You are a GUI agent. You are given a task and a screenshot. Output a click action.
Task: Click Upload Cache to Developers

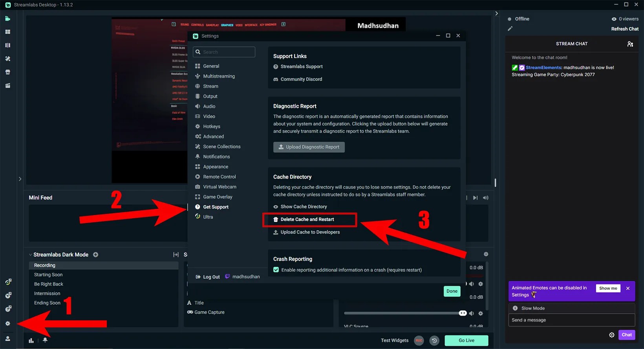306,232
